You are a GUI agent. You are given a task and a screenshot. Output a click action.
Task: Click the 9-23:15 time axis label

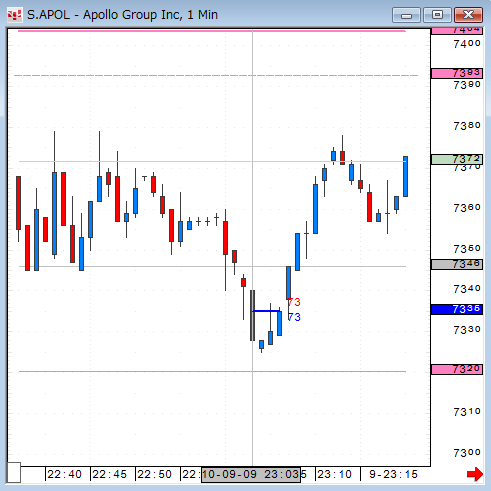(x=393, y=474)
